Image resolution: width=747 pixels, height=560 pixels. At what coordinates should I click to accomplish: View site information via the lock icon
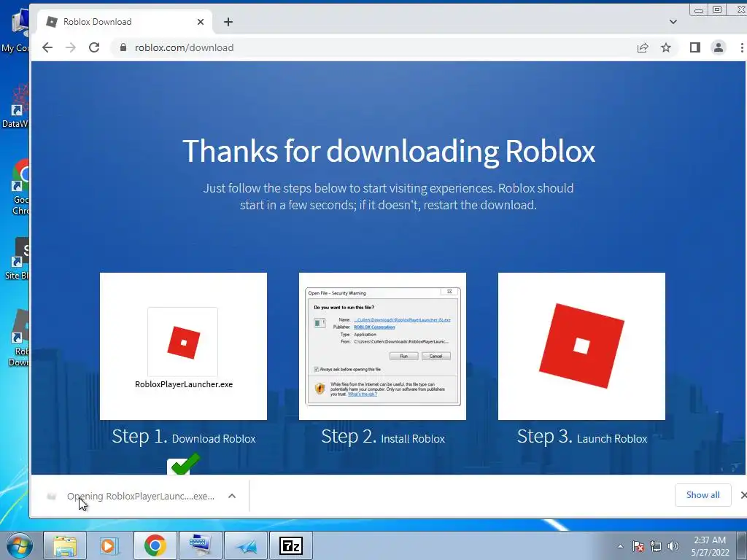(123, 47)
